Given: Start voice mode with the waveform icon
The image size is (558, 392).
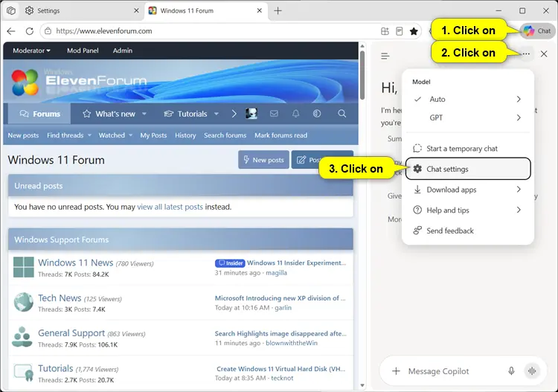Looking at the screenshot, I should pyautogui.click(x=532, y=371).
